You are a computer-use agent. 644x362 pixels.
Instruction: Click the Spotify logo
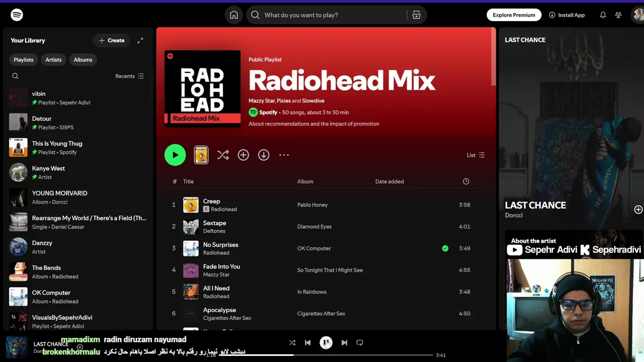[x=17, y=15]
